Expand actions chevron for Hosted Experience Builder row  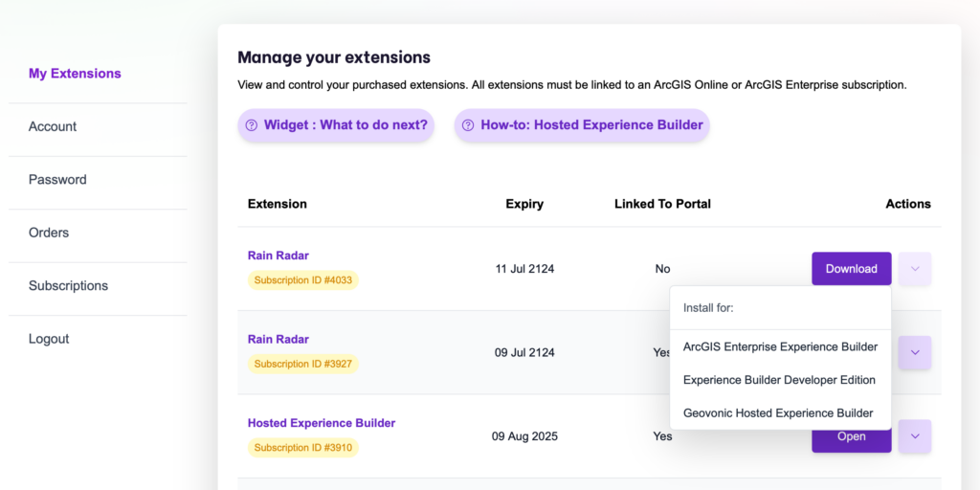pyautogui.click(x=915, y=436)
